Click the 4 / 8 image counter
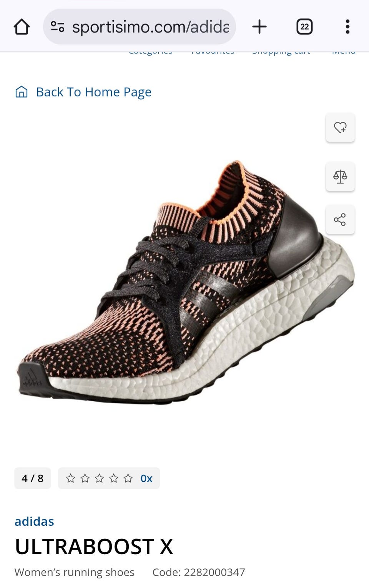Viewport: 369px width, 588px height. pyautogui.click(x=33, y=478)
